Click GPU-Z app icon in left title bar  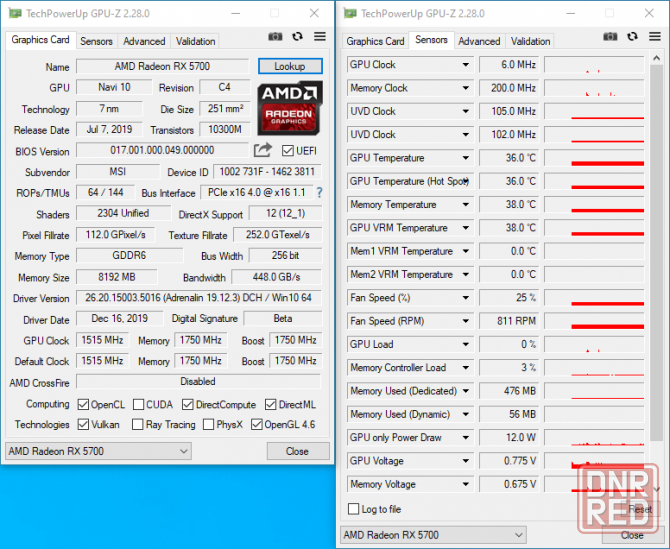(x=15, y=13)
